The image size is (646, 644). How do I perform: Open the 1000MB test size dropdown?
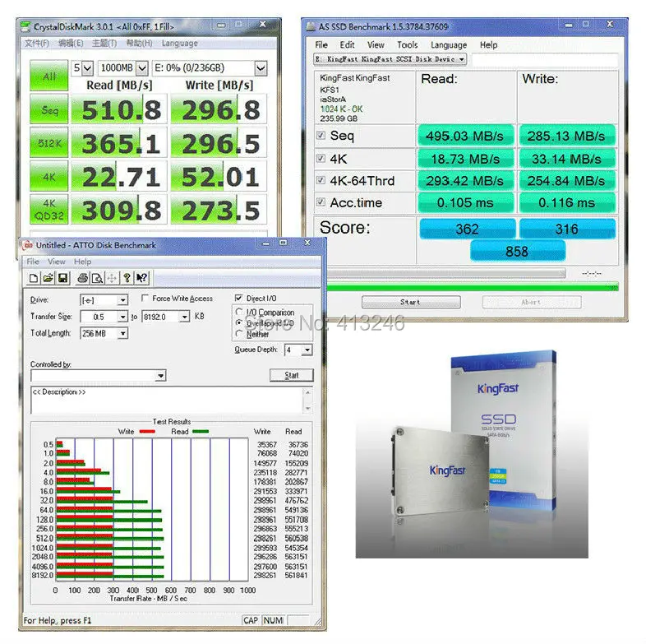pyautogui.click(x=142, y=68)
